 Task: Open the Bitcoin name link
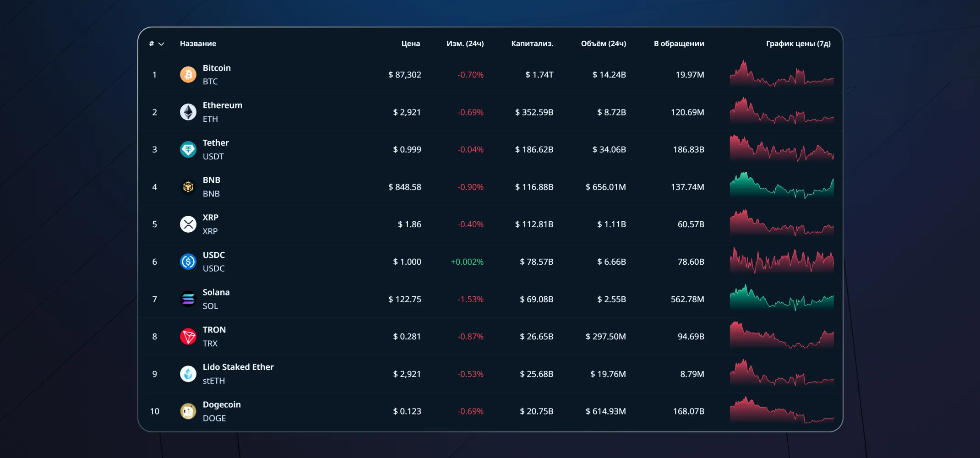pos(217,68)
